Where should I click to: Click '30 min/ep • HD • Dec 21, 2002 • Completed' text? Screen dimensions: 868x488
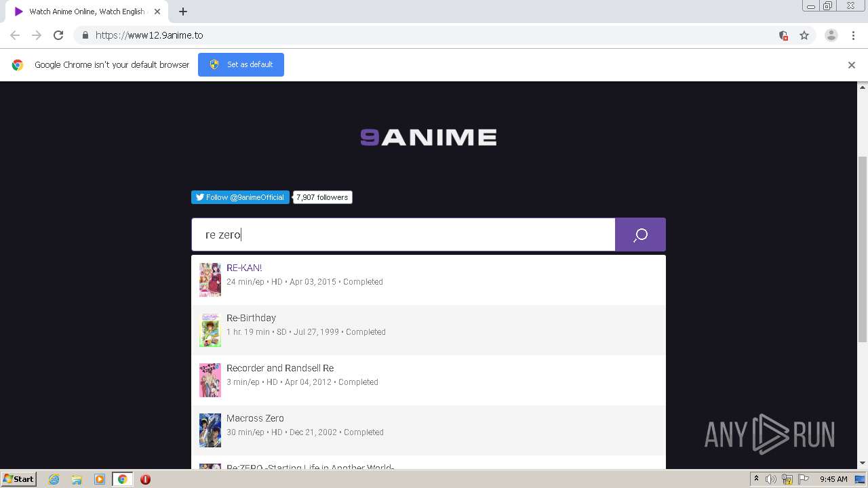click(305, 432)
